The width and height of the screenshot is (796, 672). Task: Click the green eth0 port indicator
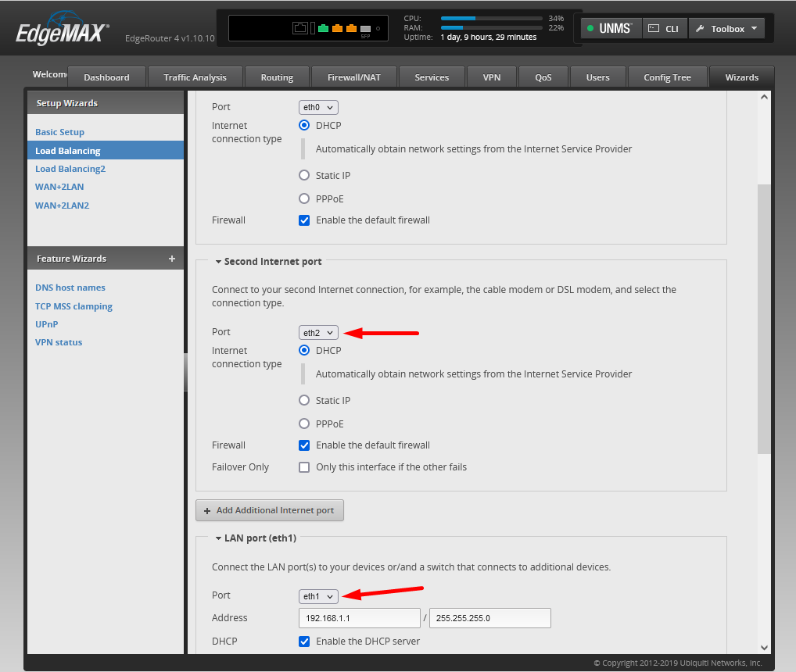(323, 29)
